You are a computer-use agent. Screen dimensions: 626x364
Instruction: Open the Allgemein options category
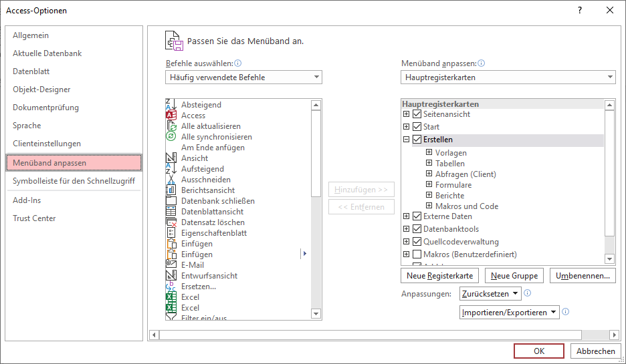(74, 35)
